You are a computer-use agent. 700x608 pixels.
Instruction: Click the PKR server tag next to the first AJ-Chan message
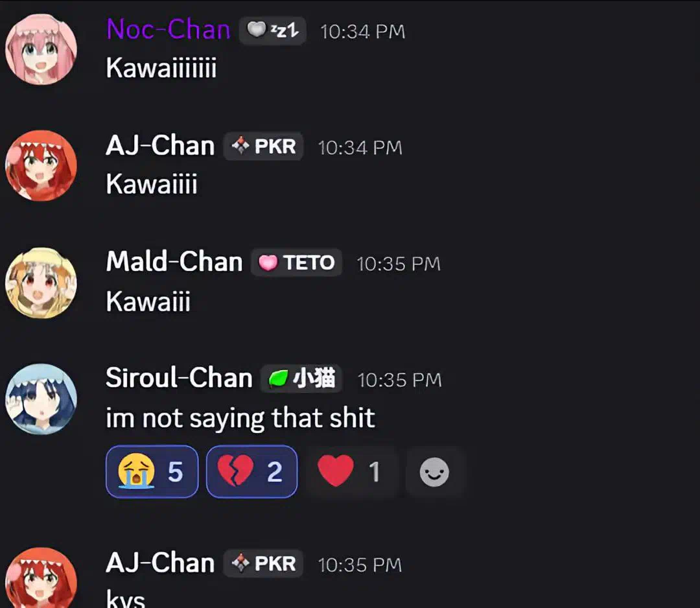coord(263,146)
